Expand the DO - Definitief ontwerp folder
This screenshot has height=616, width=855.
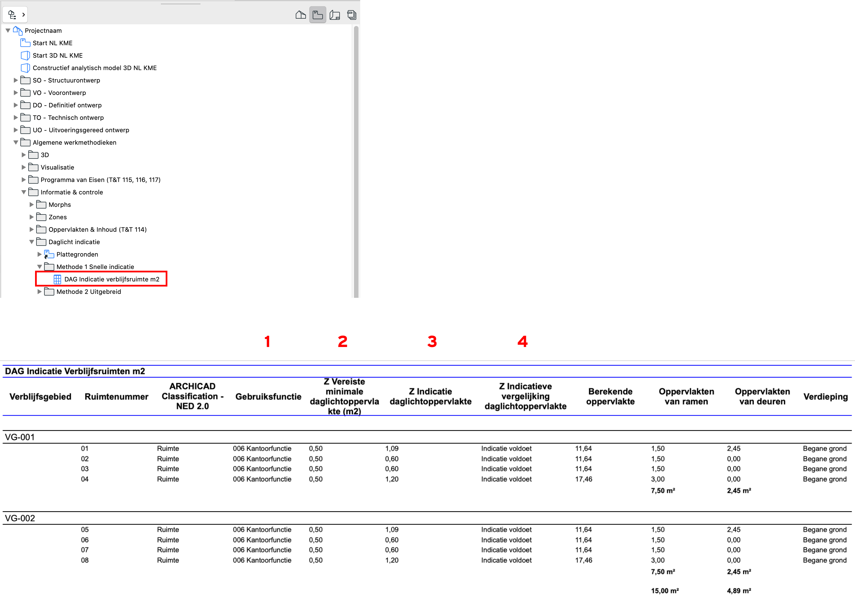click(16, 105)
